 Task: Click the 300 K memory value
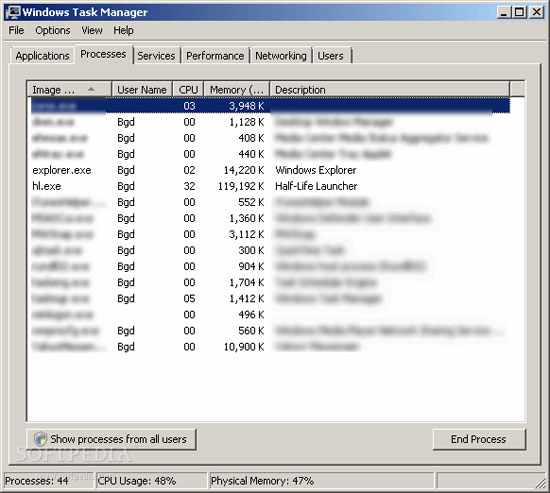click(251, 250)
